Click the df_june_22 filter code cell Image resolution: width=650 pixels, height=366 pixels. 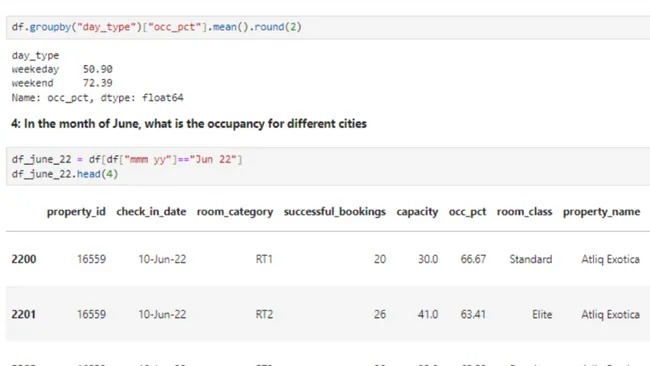click(328, 166)
